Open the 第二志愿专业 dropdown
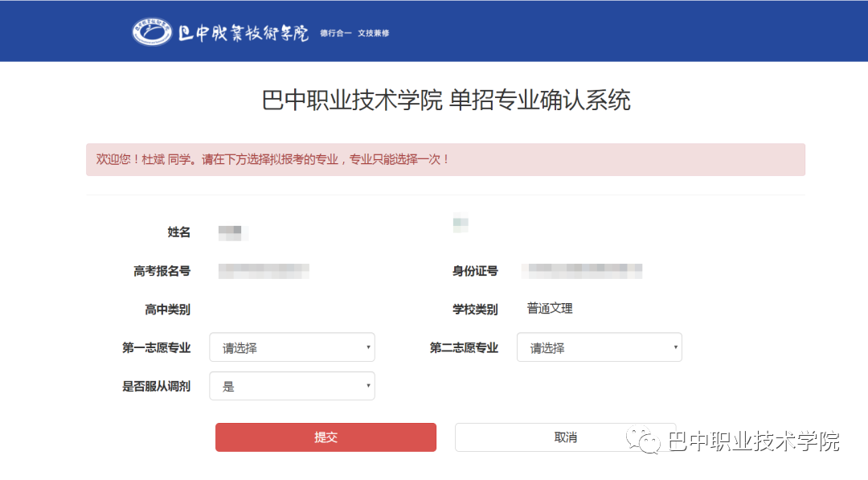Viewport: 868px width, 480px height. [599, 347]
